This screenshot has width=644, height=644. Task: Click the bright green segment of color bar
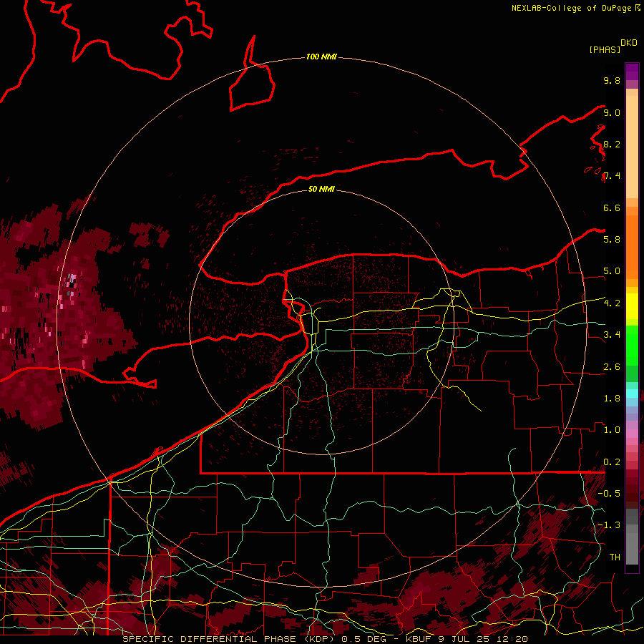click(x=632, y=346)
